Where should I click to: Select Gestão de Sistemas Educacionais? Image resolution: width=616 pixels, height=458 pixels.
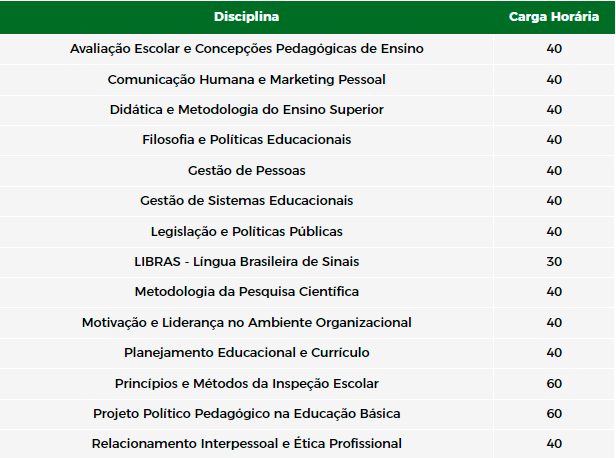coord(246,201)
